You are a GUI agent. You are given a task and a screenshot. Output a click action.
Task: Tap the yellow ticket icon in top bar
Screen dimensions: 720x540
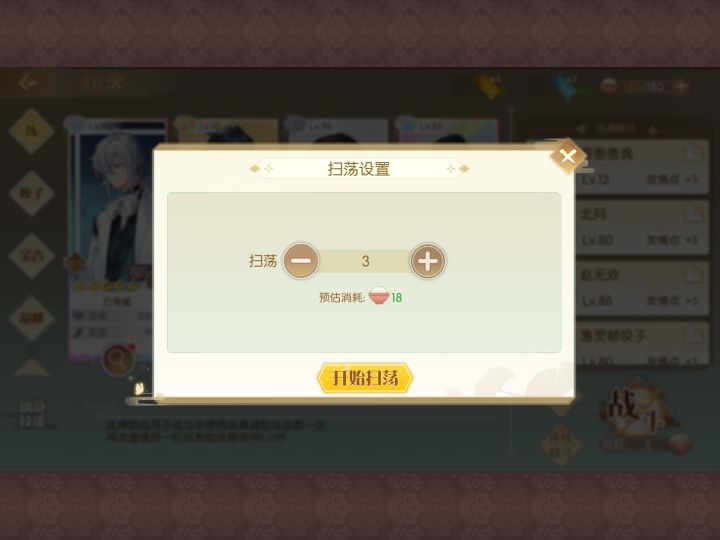[489, 86]
